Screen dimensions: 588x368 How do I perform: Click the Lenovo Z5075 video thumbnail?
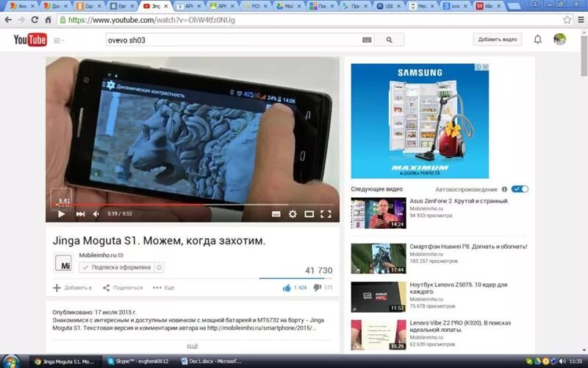pos(379,297)
